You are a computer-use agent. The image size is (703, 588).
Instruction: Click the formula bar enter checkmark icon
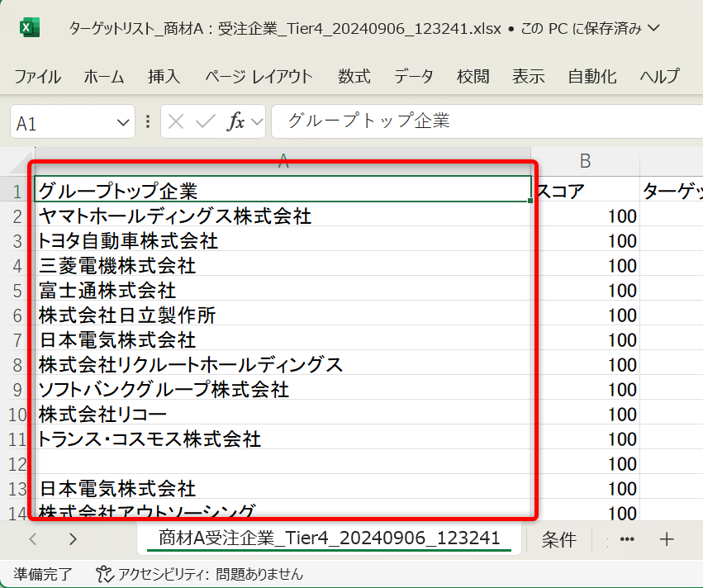[205, 122]
